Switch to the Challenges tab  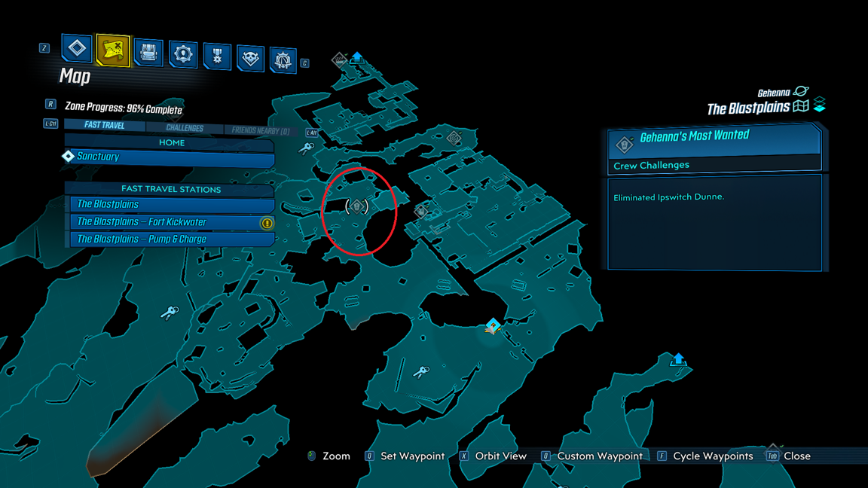click(x=185, y=129)
